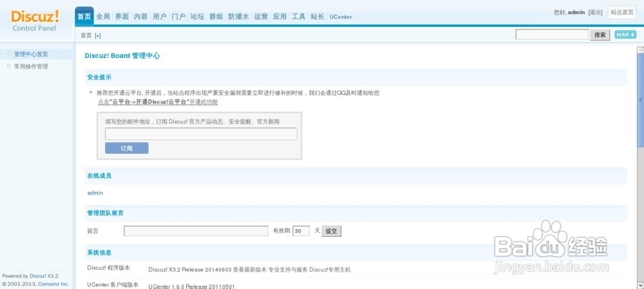Click the 提交 submit button
This screenshot has height=289, width=644.
(x=331, y=231)
